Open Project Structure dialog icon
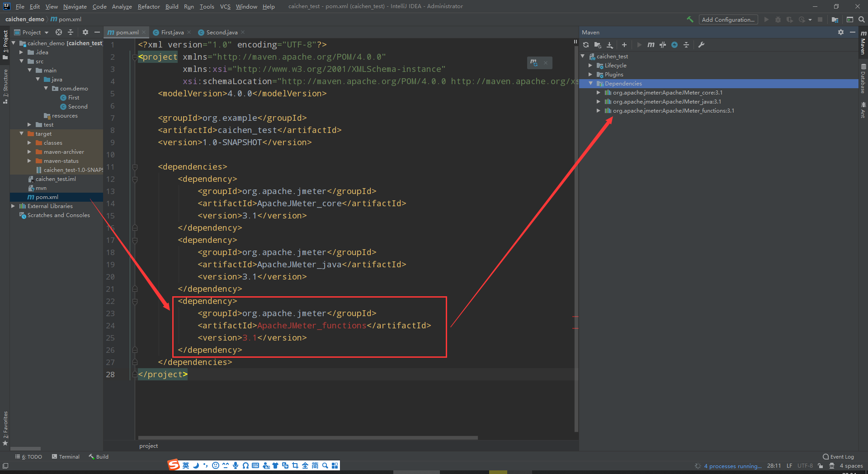 tap(835, 19)
